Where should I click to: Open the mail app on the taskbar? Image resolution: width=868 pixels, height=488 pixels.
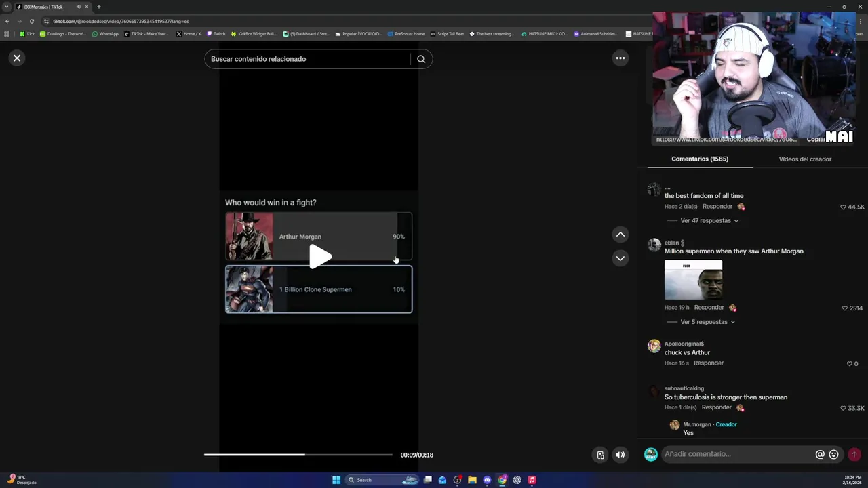(443, 480)
